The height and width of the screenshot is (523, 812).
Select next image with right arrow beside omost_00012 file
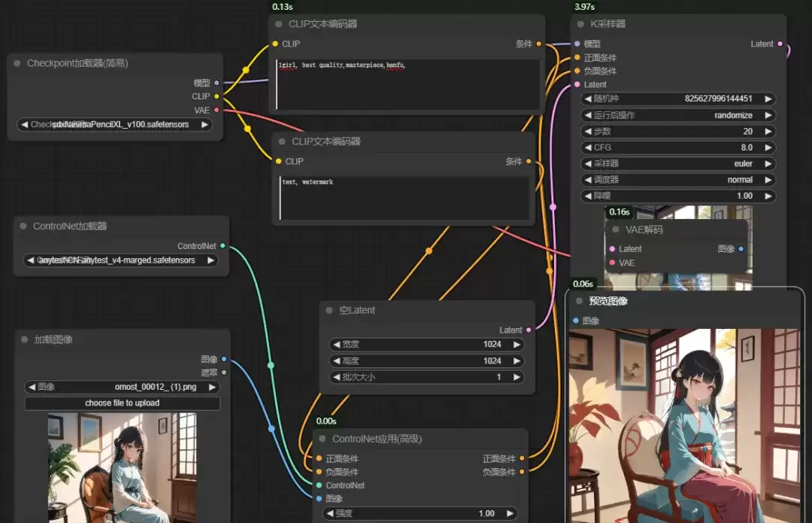212,388
